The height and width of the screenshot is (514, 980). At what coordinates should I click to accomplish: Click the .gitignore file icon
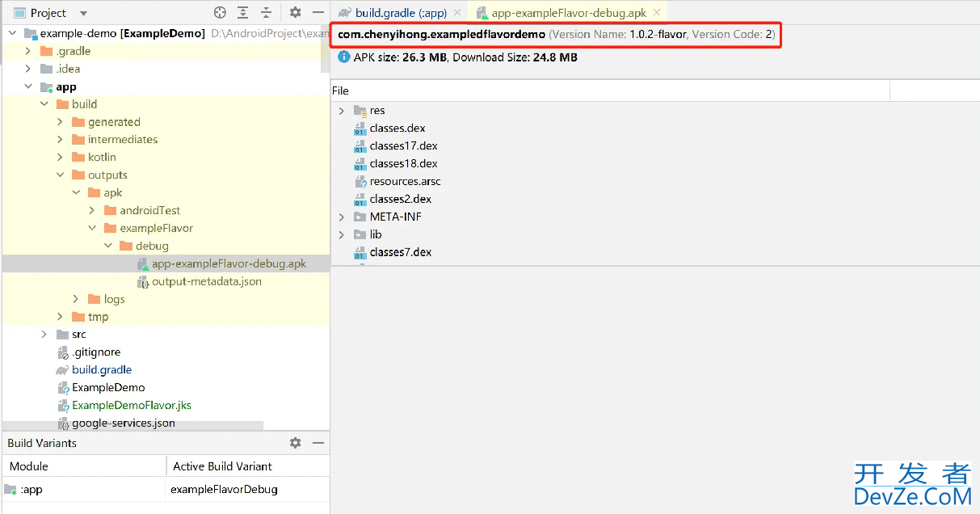[63, 352]
